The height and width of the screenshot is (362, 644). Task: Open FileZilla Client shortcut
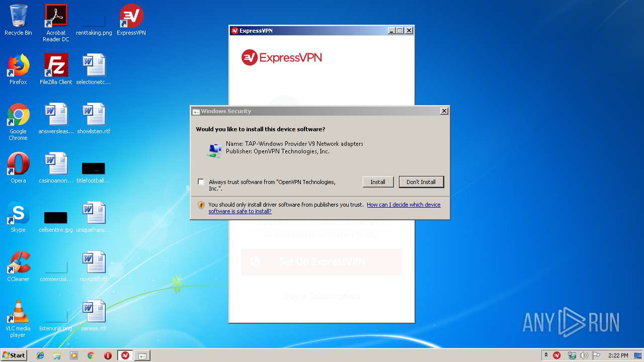click(56, 69)
